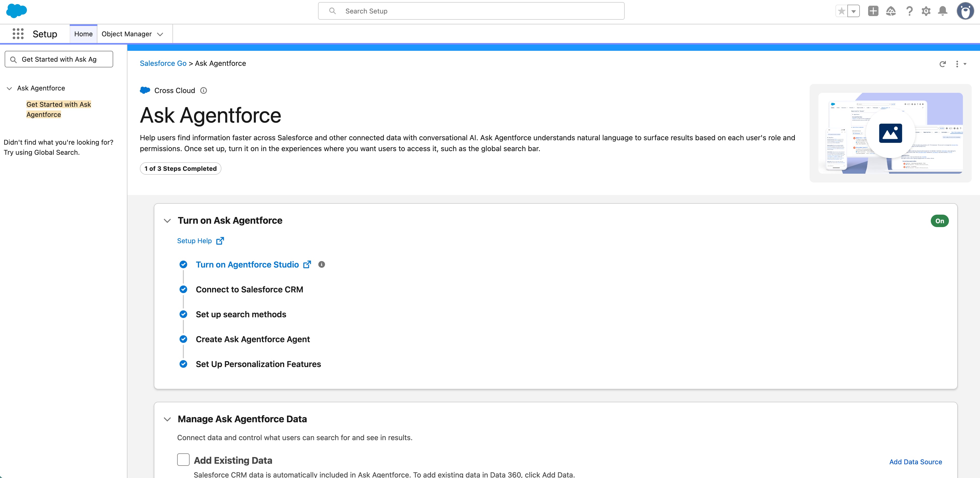
Task: Click the Setup Help external link icon
Action: click(220, 241)
